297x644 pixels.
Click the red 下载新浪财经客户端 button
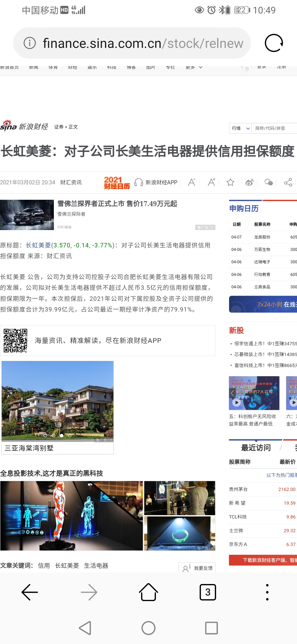[263, 560]
